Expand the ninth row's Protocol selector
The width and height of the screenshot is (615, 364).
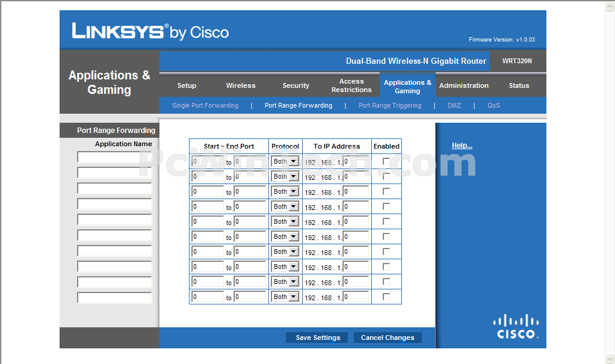coord(285,282)
